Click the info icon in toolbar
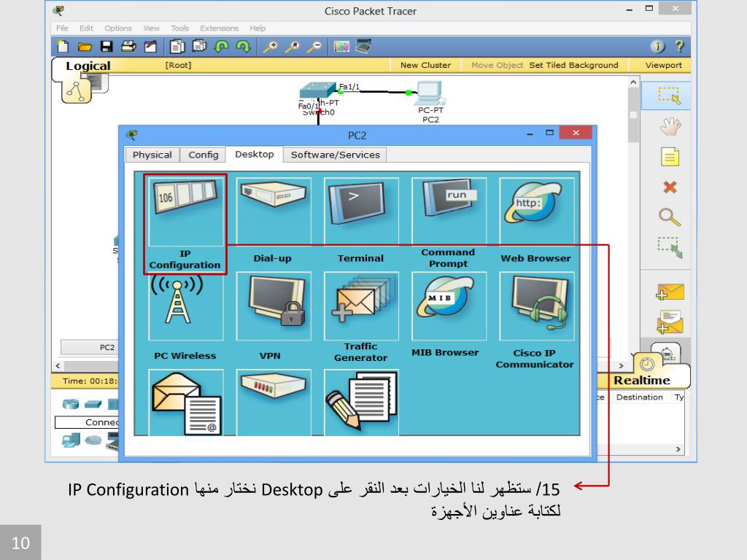Image resolution: width=747 pixels, height=560 pixels. (x=657, y=46)
